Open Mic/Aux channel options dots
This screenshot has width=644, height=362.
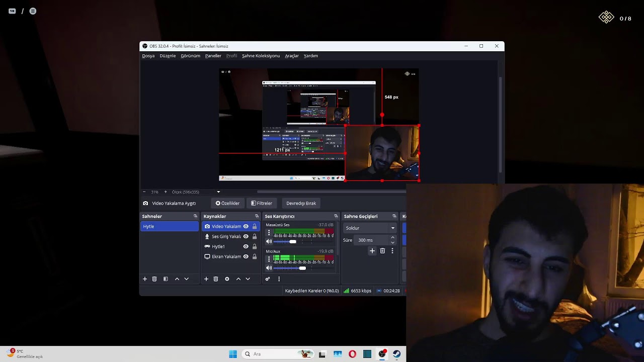coord(269,259)
